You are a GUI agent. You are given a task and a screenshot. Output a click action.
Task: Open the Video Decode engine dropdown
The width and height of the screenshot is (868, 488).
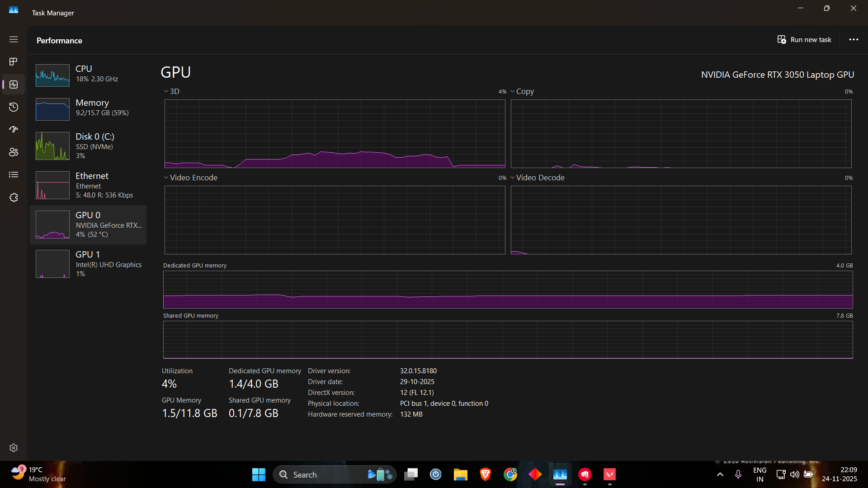tap(538, 178)
